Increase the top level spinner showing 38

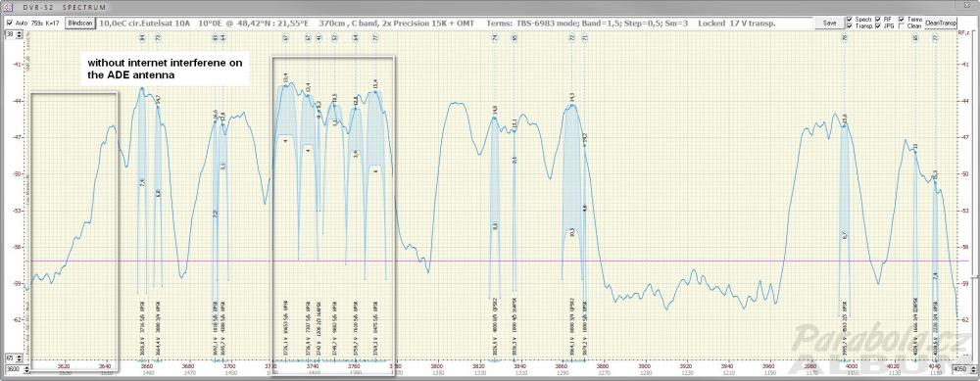tap(20, 32)
